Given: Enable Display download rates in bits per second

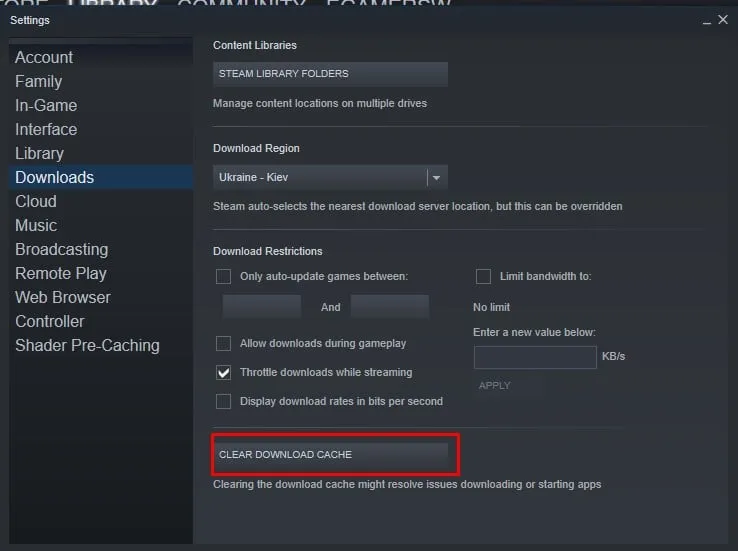Looking at the screenshot, I should [223, 401].
